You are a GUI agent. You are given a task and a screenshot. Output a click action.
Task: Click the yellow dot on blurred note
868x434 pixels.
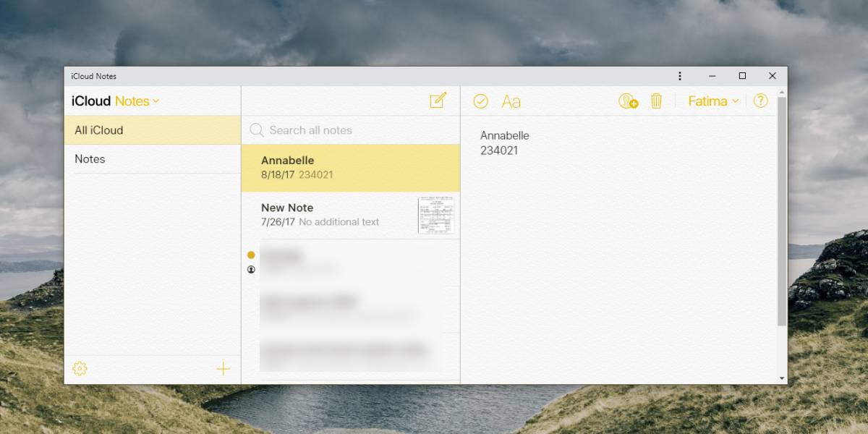click(251, 255)
